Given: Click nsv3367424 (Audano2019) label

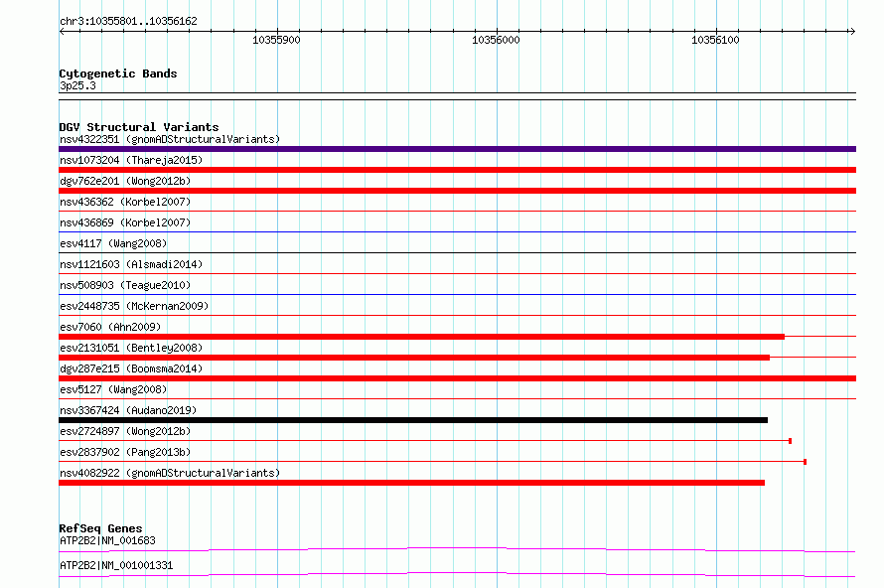Looking at the screenshot, I should (128, 410).
